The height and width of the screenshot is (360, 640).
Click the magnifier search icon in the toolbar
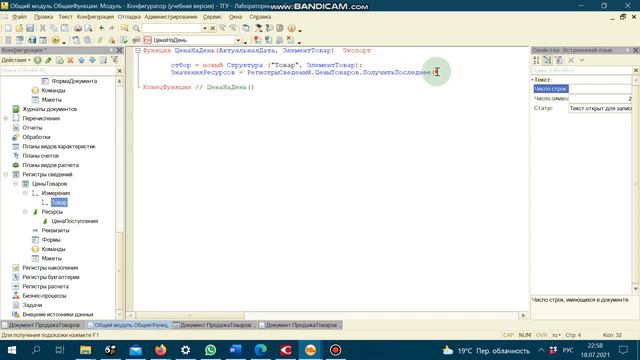[x=136, y=28]
